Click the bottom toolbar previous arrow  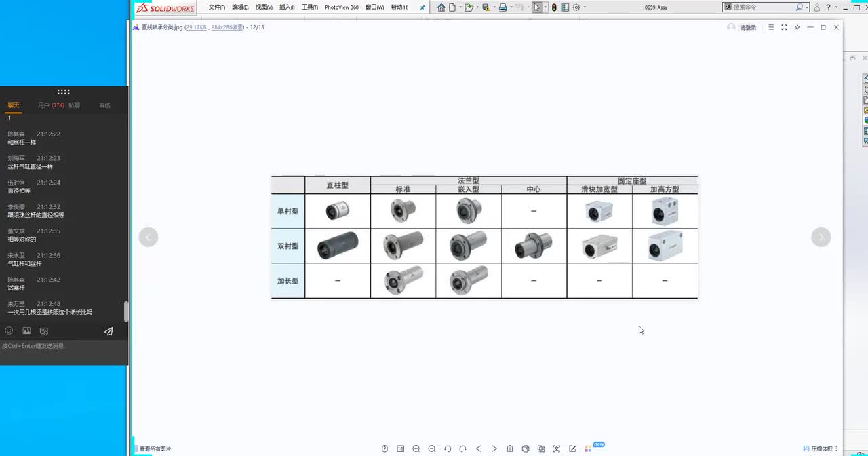point(479,449)
